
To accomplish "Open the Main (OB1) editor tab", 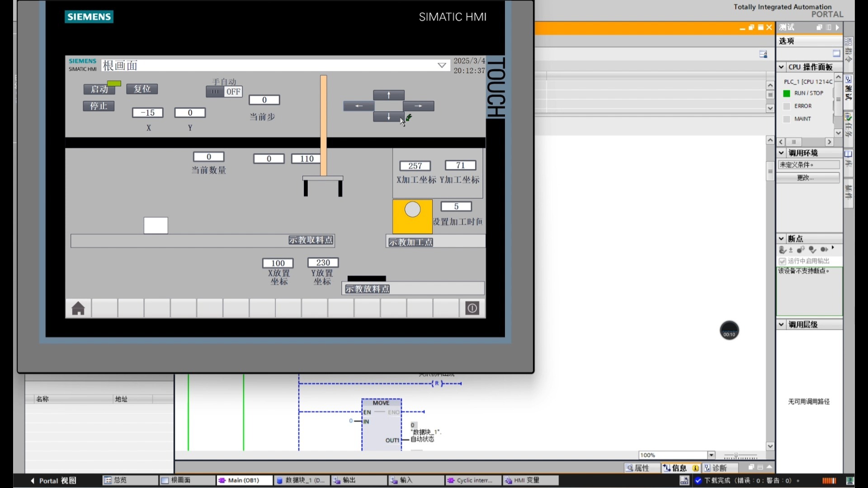I will pyautogui.click(x=244, y=480).
